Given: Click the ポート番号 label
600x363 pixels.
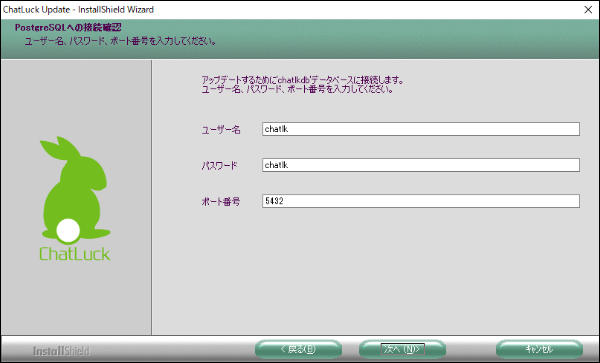Looking at the screenshot, I should (221, 202).
